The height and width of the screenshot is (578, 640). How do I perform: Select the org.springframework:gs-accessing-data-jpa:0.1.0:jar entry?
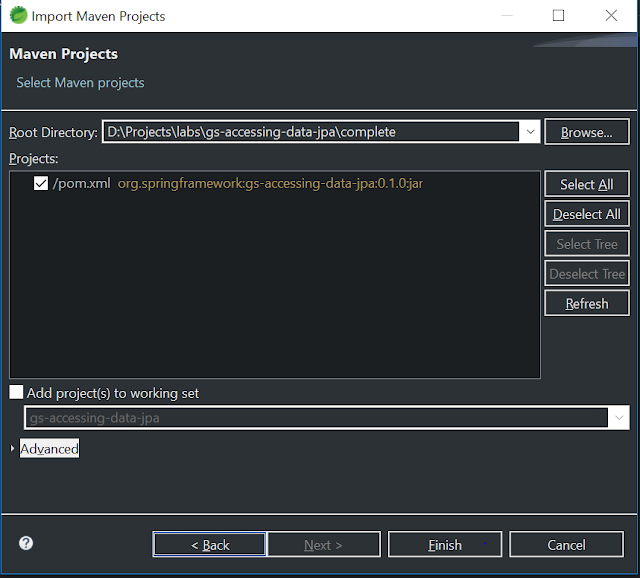[x=270, y=184]
